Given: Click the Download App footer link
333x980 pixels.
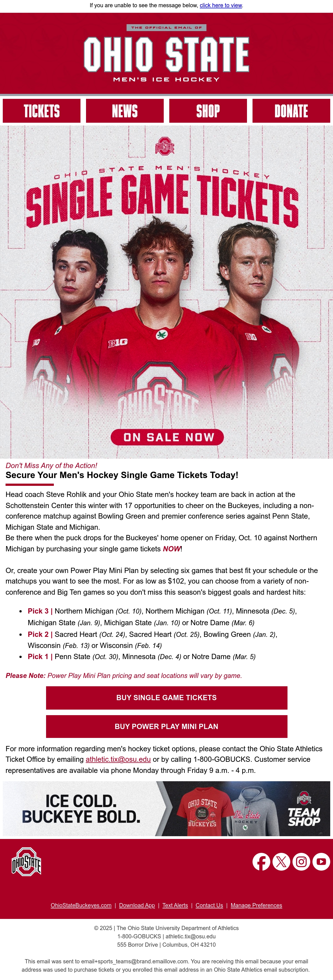Looking at the screenshot, I should click(137, 905).
